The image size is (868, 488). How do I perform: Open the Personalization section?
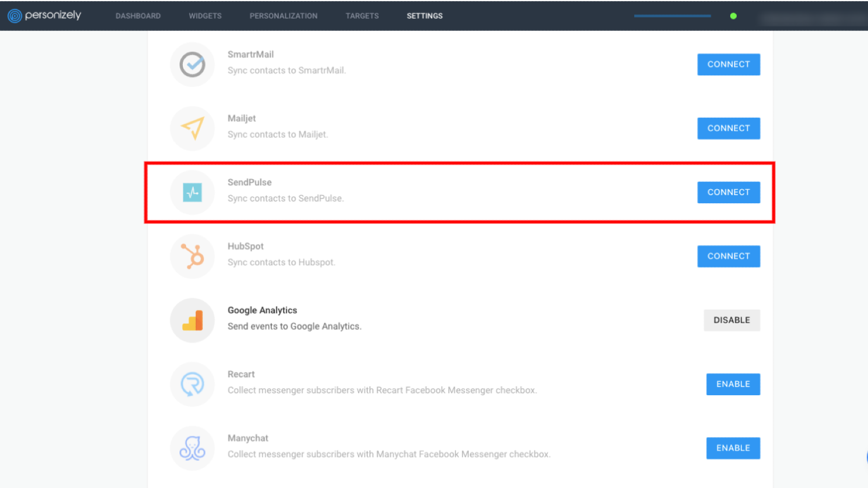tap(283, 16)
